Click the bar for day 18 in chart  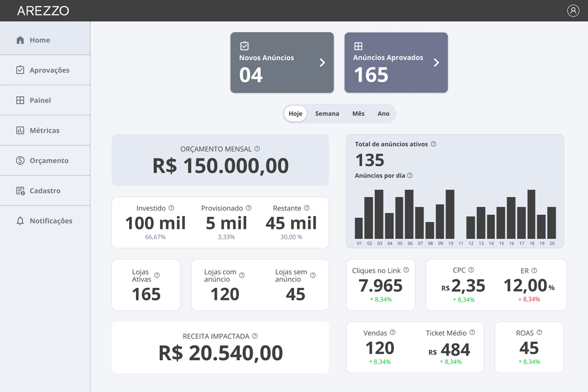[x=531, y=214]
